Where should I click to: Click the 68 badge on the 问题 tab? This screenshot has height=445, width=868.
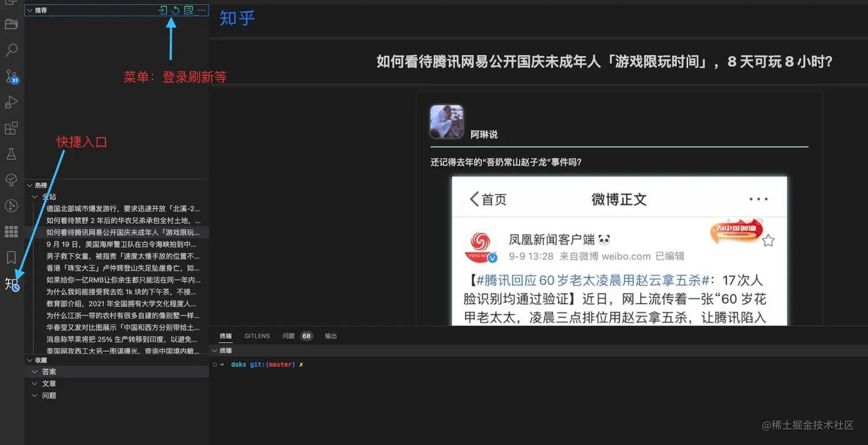pyautogui.click(x=307, y=336)
